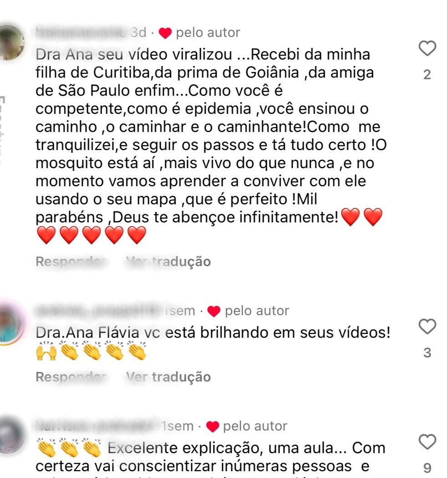
Task: Tap the '3d' timestamp on the first comment
Action: point(138,32)
